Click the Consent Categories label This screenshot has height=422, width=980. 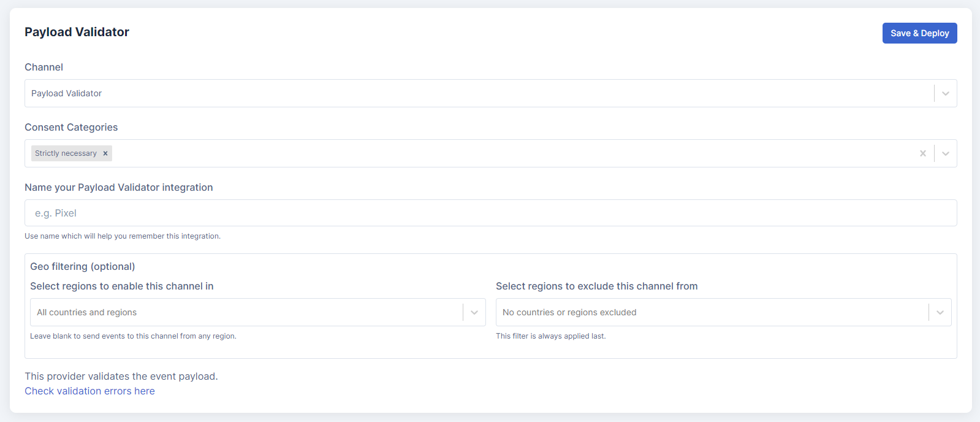pyautogui.click(x=71, y=127)
